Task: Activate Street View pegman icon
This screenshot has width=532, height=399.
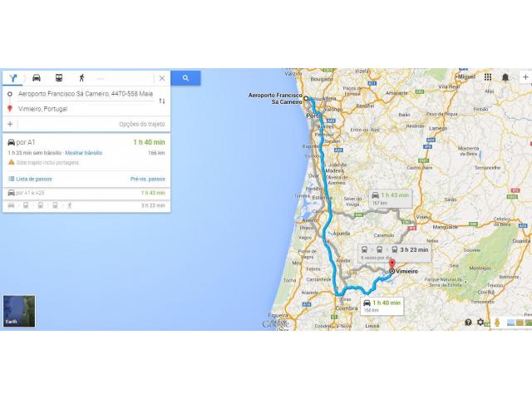Action: [x=497, y=323]
